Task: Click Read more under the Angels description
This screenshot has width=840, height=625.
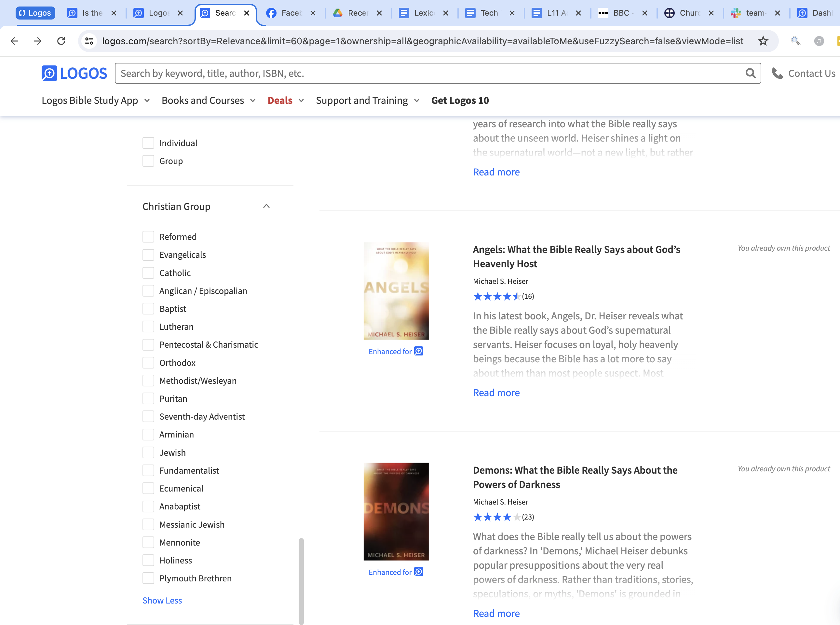Action: pos(496,393)
